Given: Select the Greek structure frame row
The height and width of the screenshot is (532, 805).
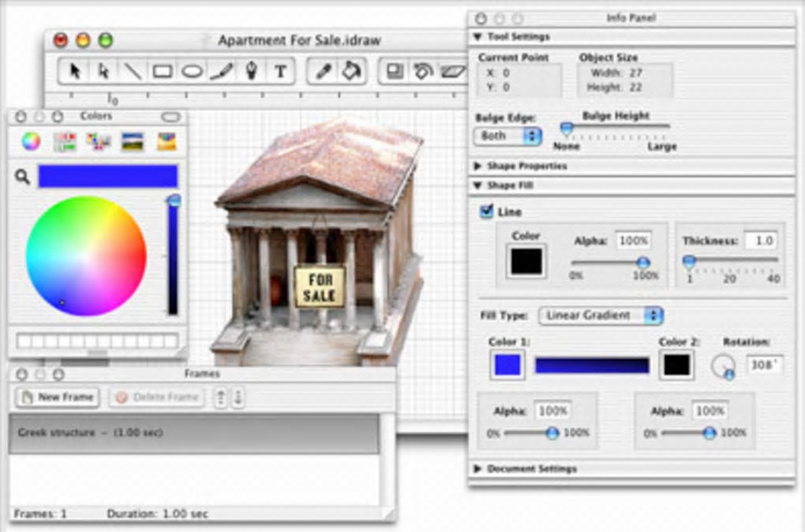Looking at the screenshot, I should pos(194,433).
